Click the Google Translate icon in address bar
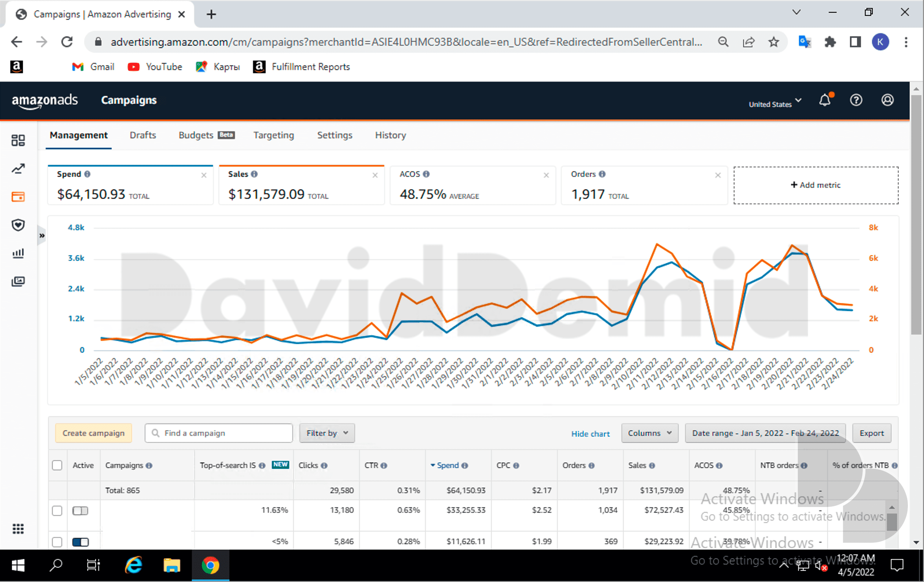Image resolution: width=924 pixels, height=582 pixels. click(805, 42)
